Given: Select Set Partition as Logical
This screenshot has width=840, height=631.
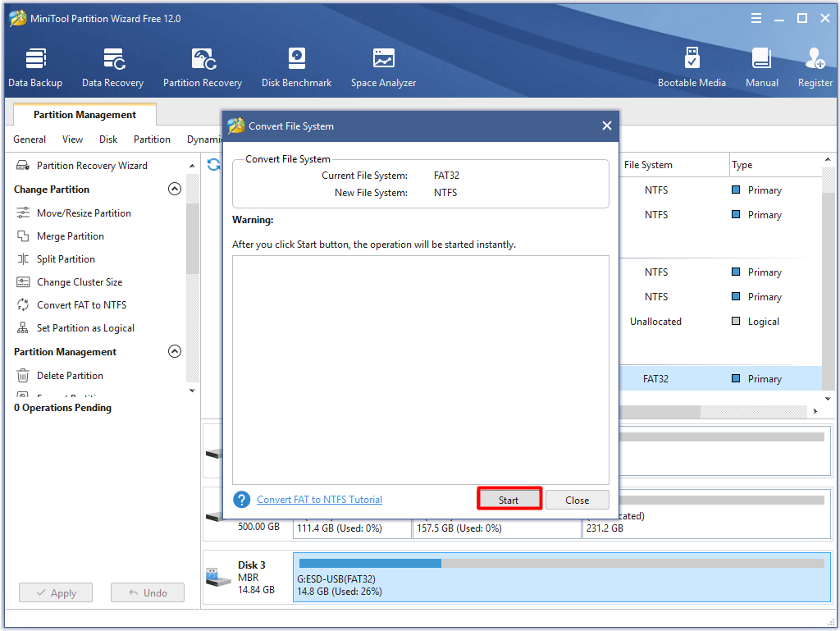Looking at the screenshot, I should (x=85, y=328).
